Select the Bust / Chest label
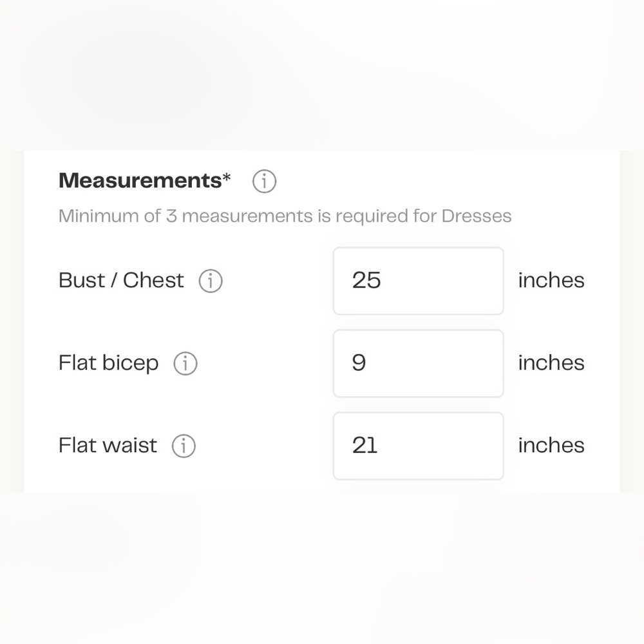Viewport: 644px width, 644px height. pyautogui.click(x=121, y=281)
